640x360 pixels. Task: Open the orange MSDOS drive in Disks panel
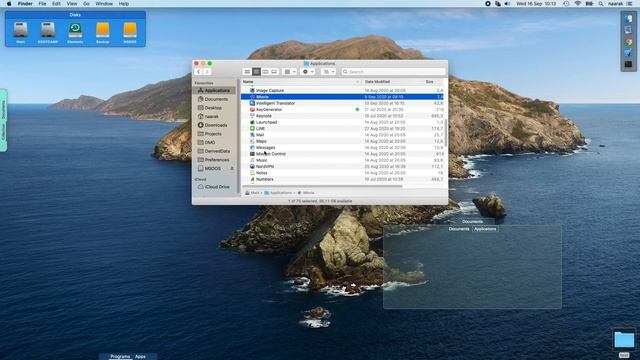click(130, 31)
